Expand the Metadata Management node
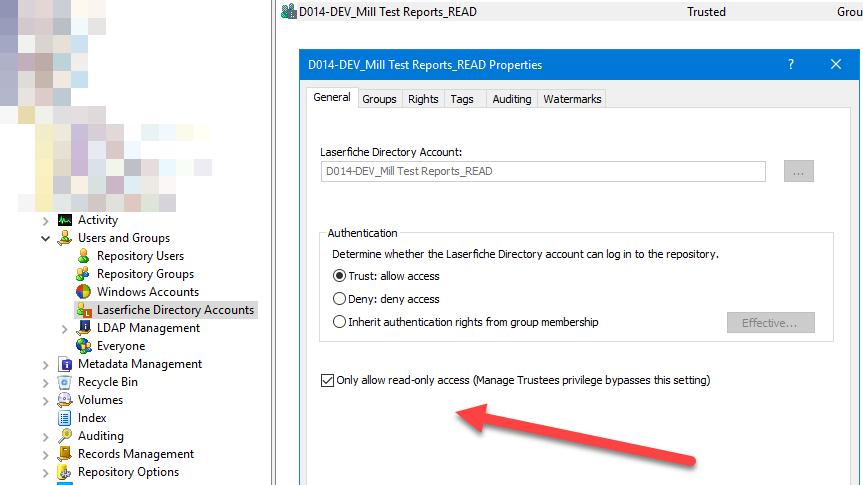863x485 pixels. (46, 364)
